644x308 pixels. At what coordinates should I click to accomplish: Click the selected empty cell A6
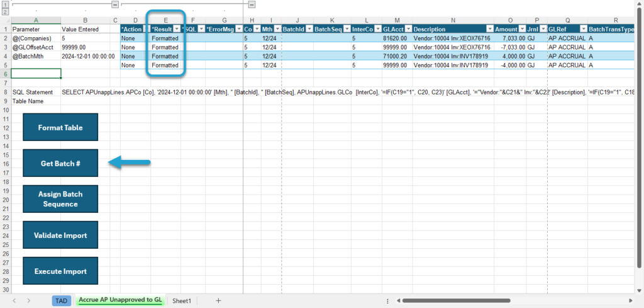(x=36, y=74)
